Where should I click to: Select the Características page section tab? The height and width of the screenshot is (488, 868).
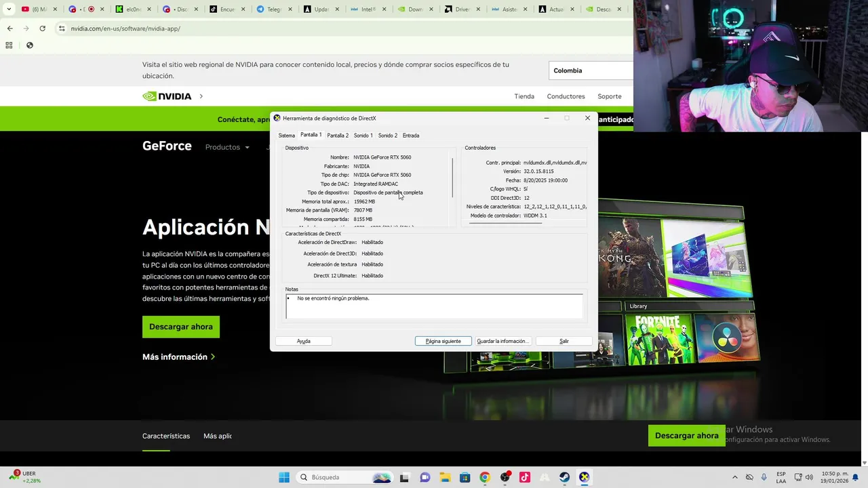[x=166, y=436]
